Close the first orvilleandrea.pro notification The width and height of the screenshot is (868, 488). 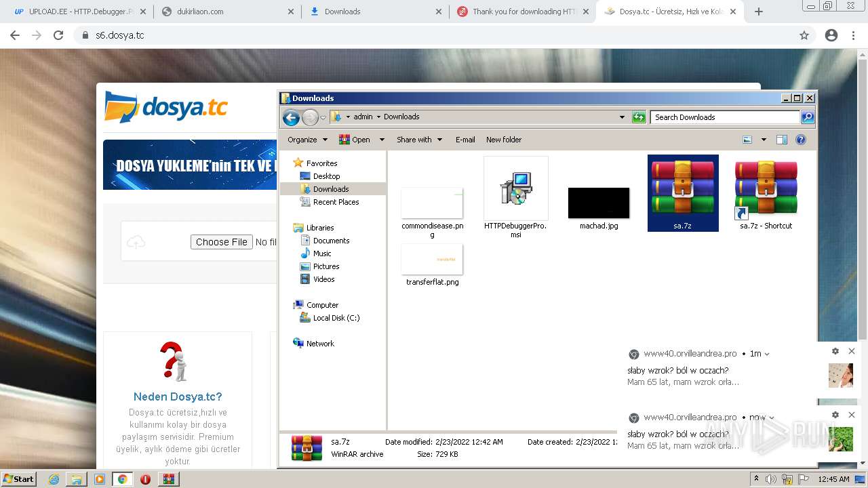(x=852, y=351)
